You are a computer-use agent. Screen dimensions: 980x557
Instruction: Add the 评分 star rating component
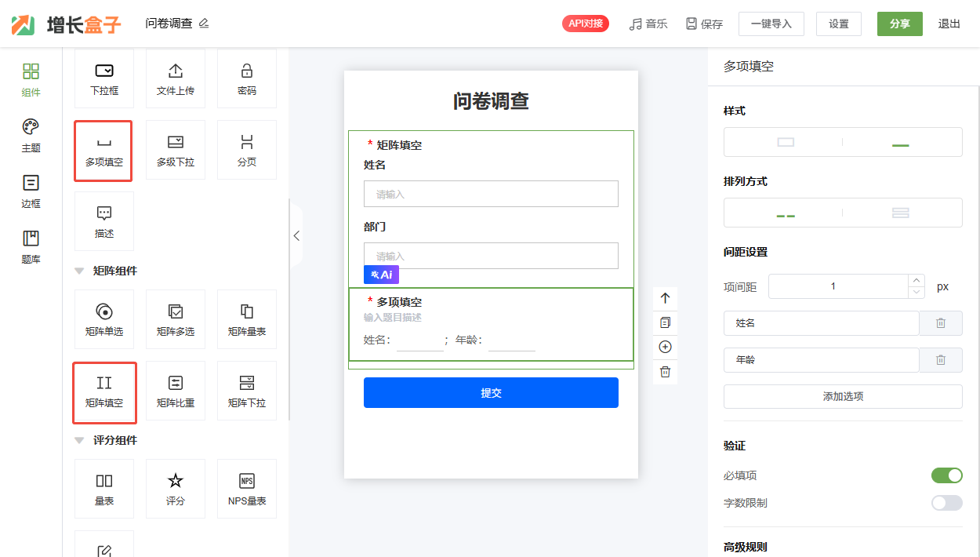point(176,489)
